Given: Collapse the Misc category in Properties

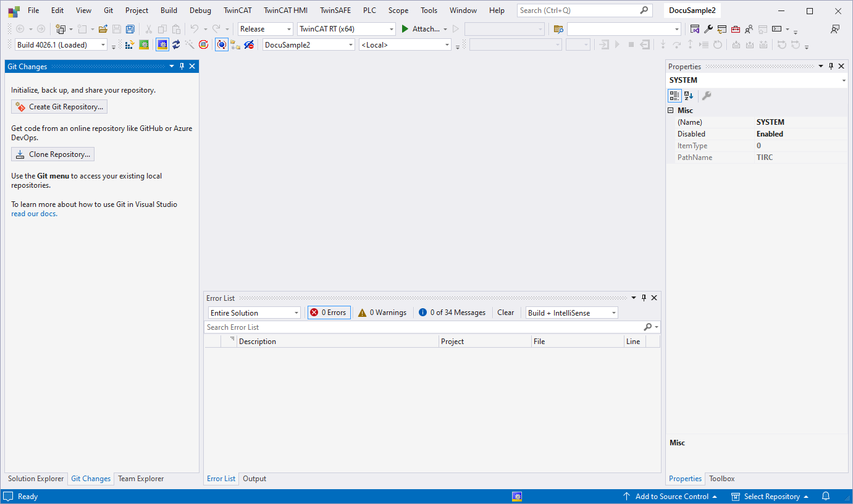Looking at the screenshot, I should click(x=671, y=110).
